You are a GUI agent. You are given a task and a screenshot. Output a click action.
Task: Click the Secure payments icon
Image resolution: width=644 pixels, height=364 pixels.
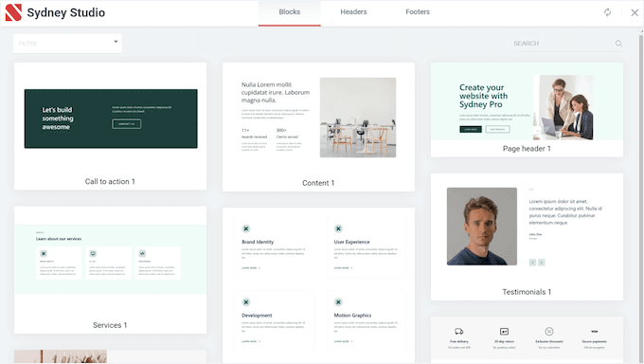click(595, 332)
